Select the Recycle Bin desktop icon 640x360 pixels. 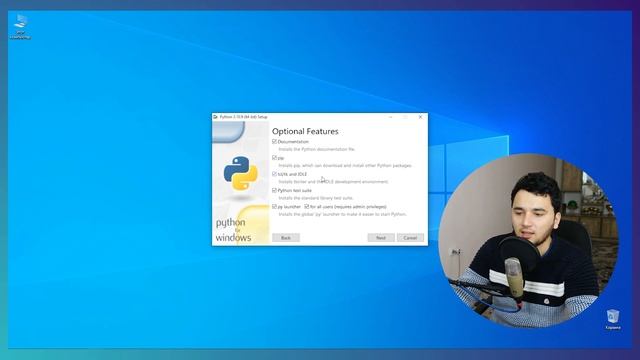613,319
